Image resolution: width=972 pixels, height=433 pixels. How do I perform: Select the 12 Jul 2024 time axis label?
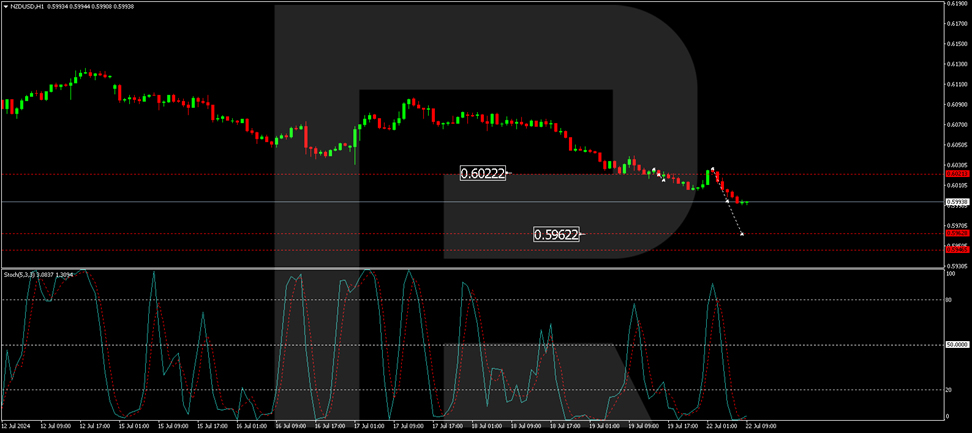pos(15,427)
